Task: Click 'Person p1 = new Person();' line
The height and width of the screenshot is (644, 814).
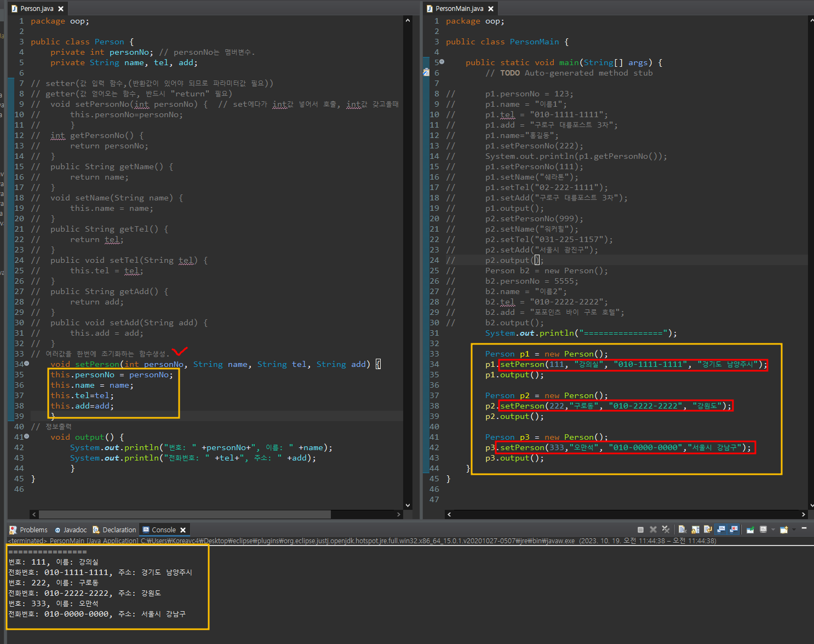Action: pyautogui.click(x=547, y=354)
